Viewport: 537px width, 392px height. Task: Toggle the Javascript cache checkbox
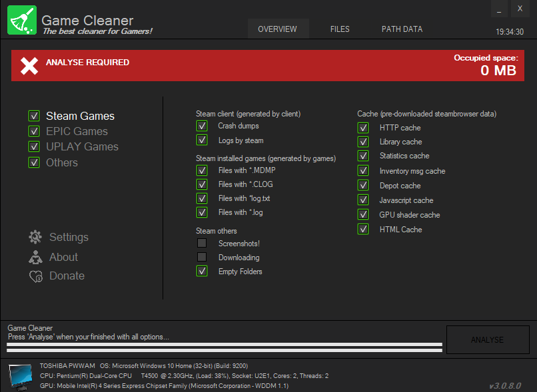[x=363, y=200]
